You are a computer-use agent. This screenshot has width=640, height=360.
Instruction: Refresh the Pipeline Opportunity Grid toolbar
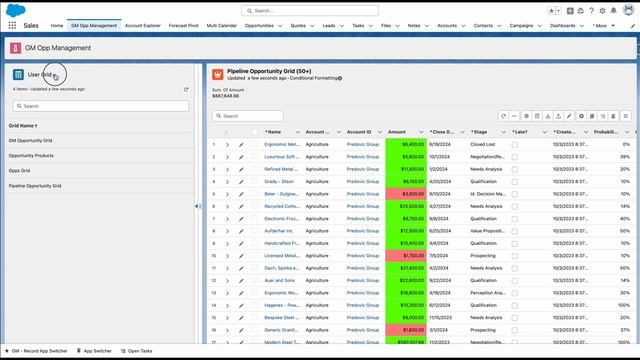coord(503,116)
